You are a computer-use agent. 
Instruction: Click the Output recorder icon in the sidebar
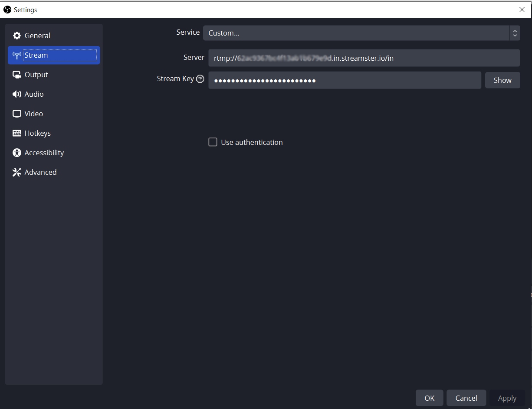pos(16,74)
